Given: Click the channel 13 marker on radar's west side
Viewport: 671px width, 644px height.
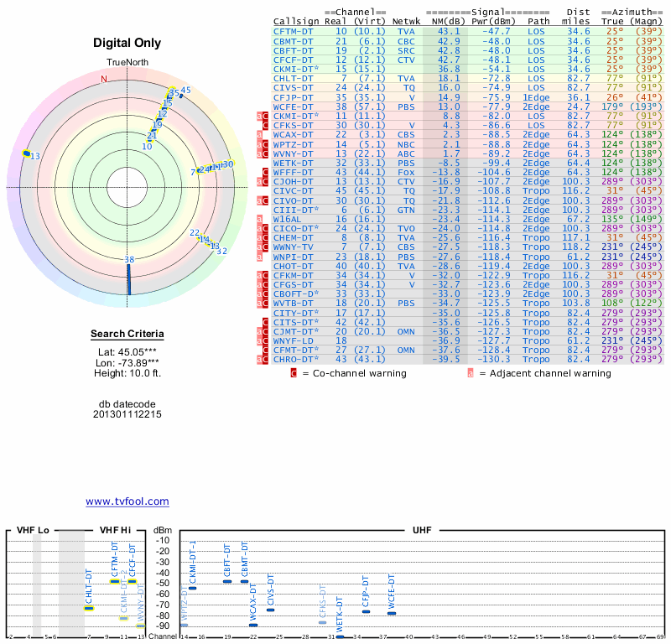Looking at the screenshot, I should [27, 153].
